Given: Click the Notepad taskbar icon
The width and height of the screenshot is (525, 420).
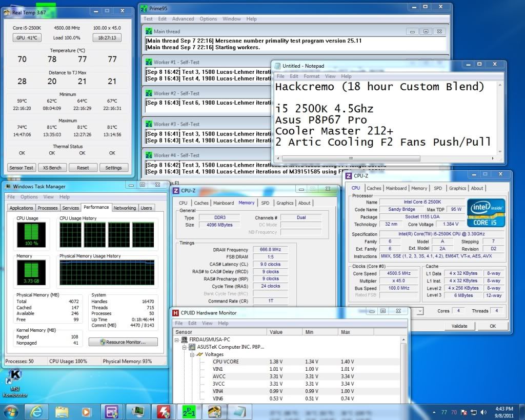Looking at the screenshot, I should tap(240, 411).
